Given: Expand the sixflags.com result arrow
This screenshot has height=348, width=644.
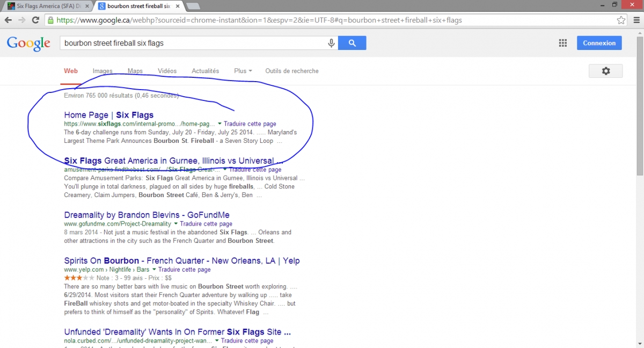Looking at the screenshot, I should [x=219, y=124].
